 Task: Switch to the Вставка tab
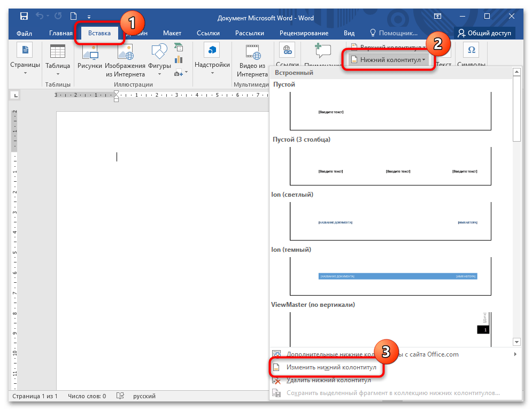(x=99, y=33)
